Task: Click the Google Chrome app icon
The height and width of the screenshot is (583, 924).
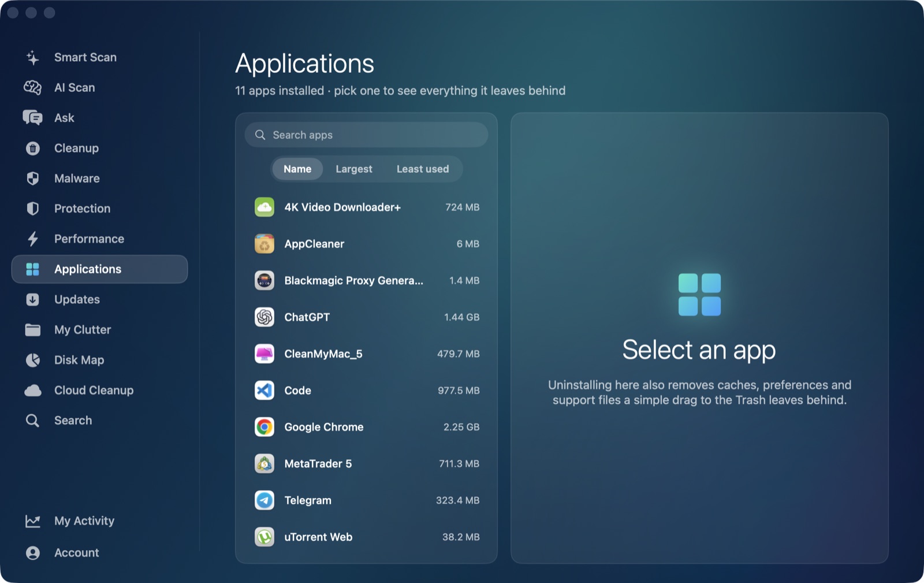Action: pyautogui.click(x=264, y=427)
